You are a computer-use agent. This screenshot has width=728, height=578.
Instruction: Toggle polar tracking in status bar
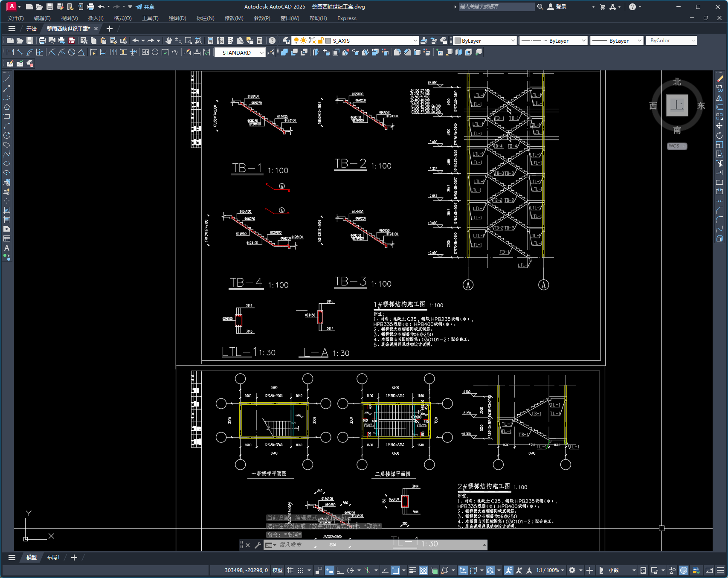[x=350, y=570]
